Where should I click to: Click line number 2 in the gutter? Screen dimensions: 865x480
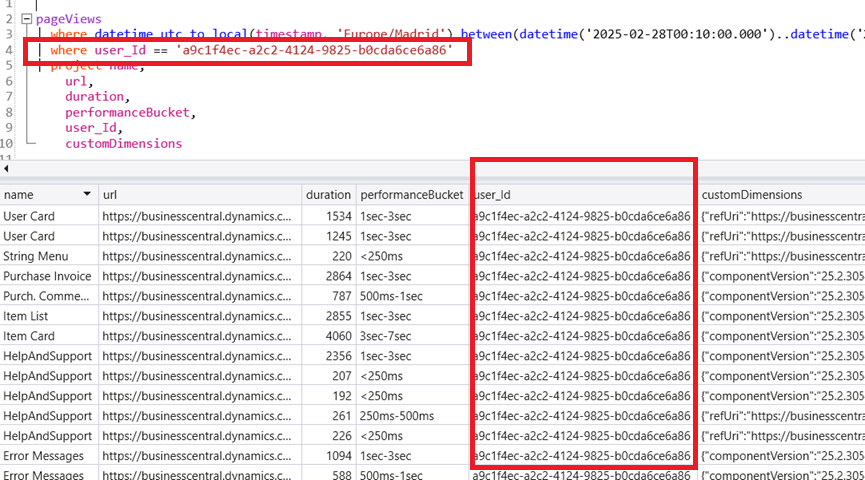point(7,18)
